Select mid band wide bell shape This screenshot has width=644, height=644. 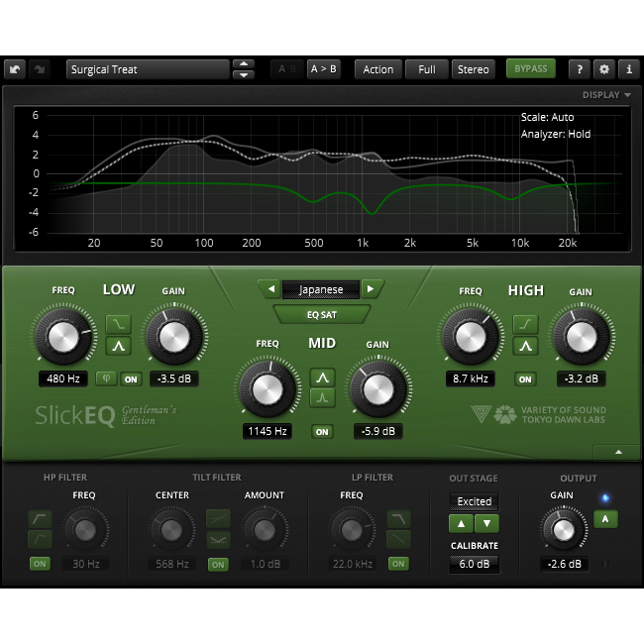[x=322, y=377]
